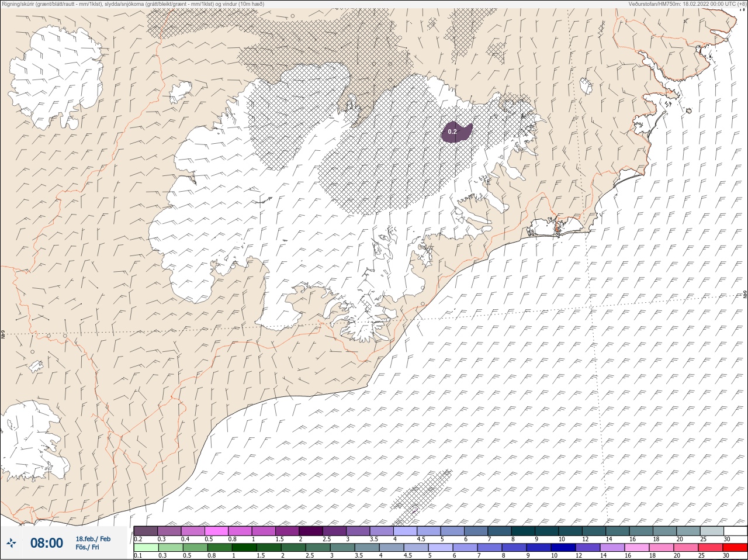Select the light pink 16 swatch, lower legend
The height and width of the screenshot is (560, 748).
(636, 548)
